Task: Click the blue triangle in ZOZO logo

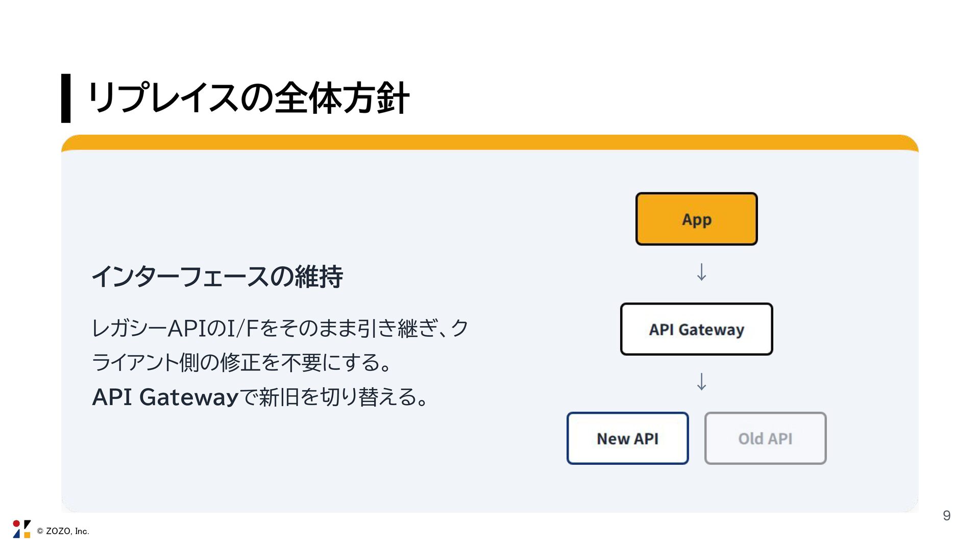Action: pyautogui.click(x=17, y=534)
